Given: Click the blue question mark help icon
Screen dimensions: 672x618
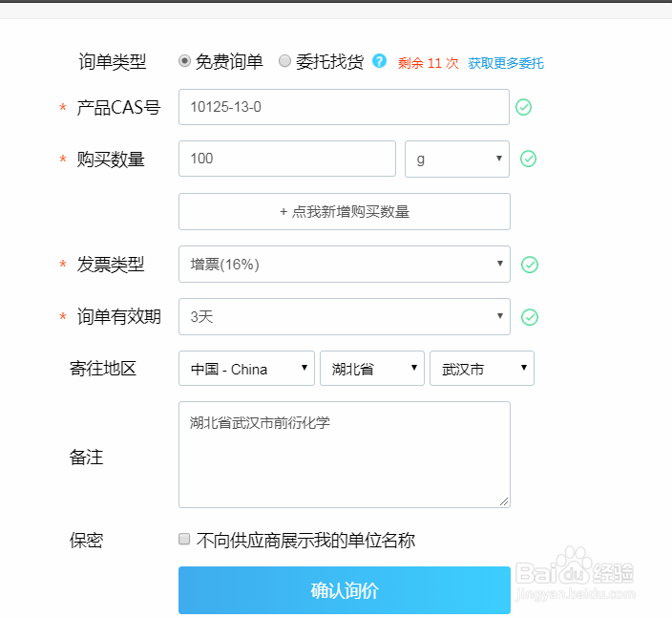Looking at the screenshot, I should [379, 61].
